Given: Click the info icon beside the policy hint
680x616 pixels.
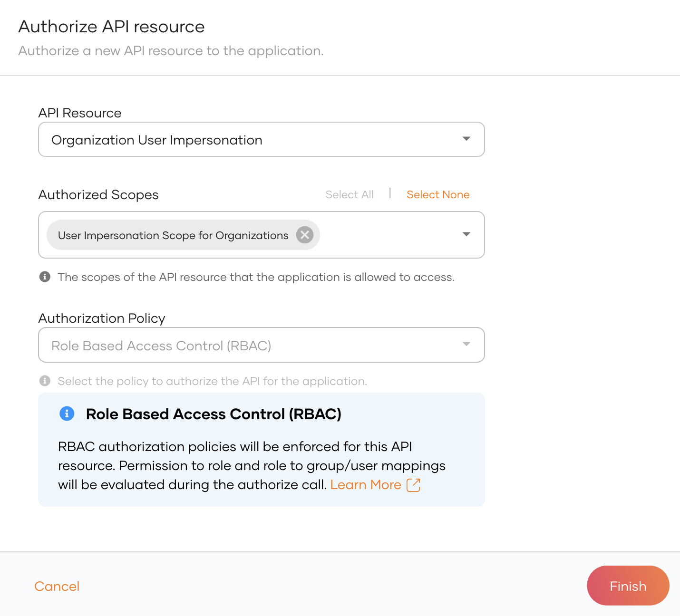Looking at the screenshot, I should (x=45, y=381).
